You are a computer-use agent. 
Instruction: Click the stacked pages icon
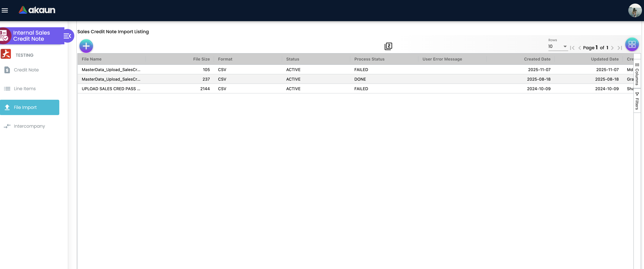click(388, 46)
